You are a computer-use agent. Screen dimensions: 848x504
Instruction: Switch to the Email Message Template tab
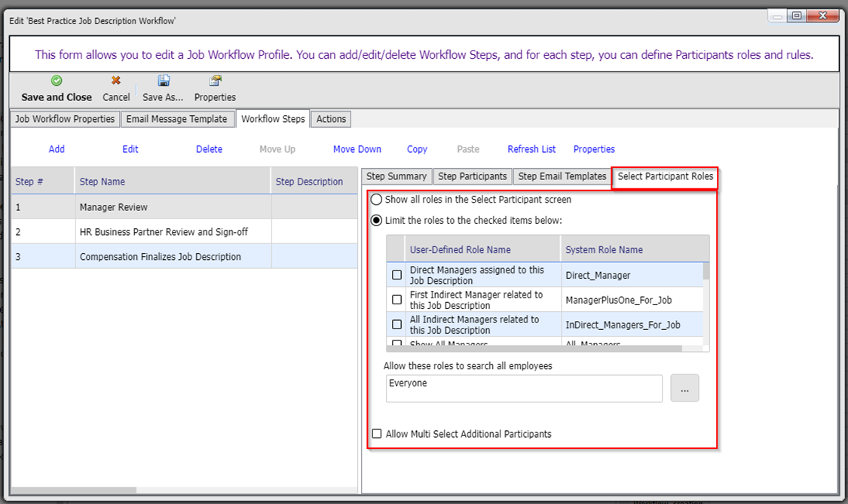(x=176, y=119)
